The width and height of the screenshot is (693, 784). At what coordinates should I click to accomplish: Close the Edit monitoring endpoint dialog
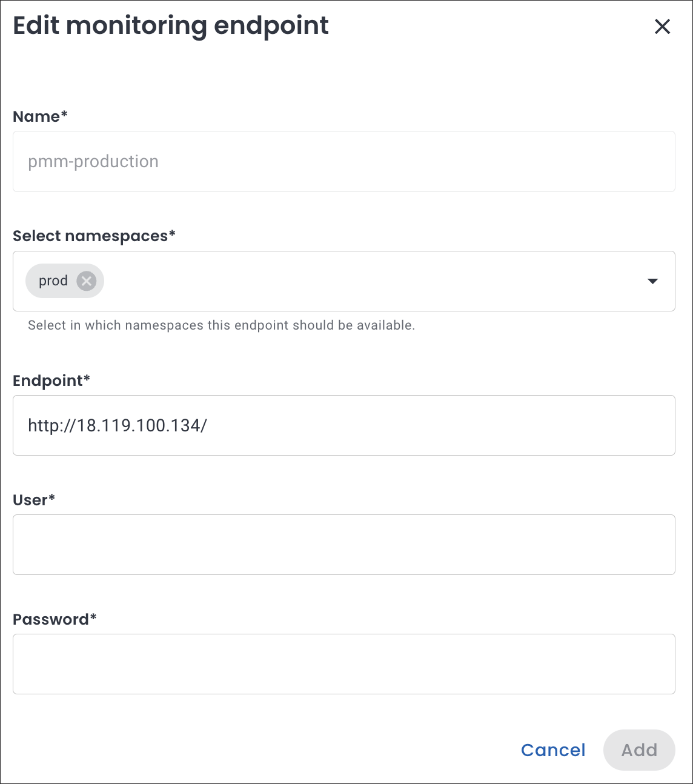tap(662, 27)
